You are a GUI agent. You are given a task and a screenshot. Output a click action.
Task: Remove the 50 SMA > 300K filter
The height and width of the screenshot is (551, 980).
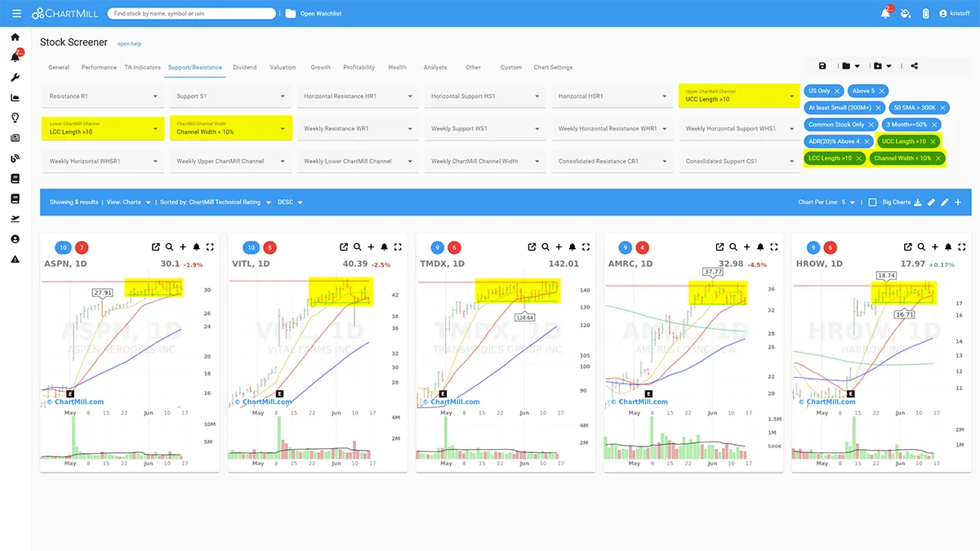pos(944,108)
